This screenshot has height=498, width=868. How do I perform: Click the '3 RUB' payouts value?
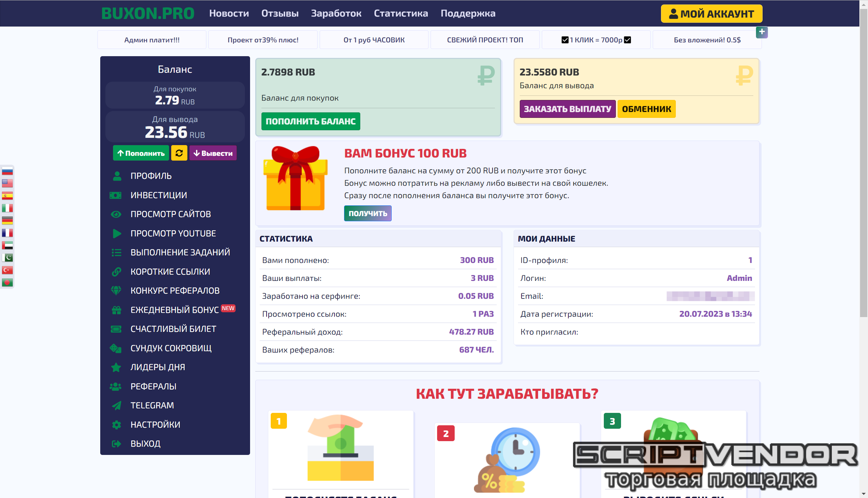pyautogui.click(x=482, y=278)
